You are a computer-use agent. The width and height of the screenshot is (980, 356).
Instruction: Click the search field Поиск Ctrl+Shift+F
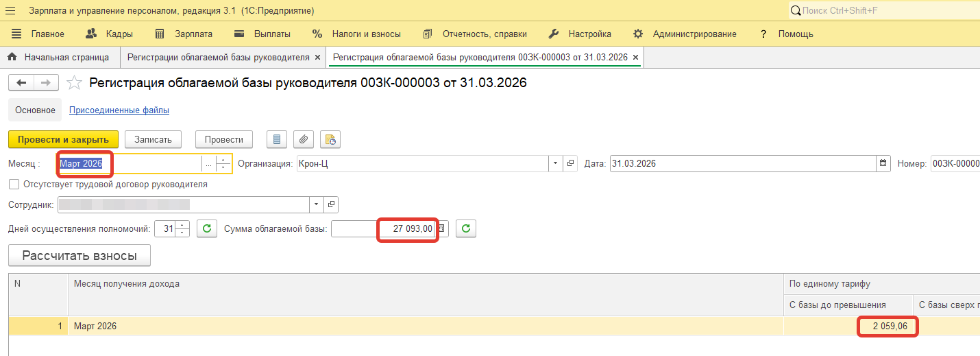click(x=884, y=11)
